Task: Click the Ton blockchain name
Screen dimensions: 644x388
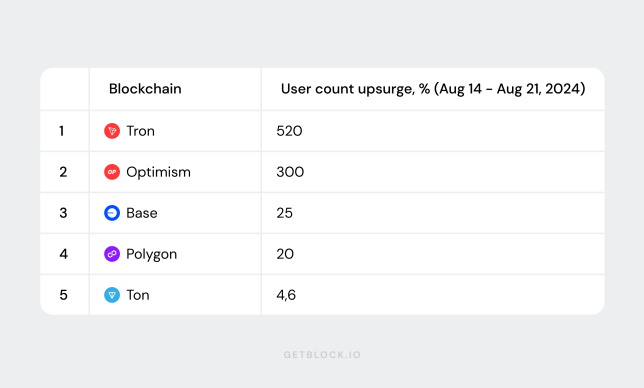Action: [x=138, y=295]
